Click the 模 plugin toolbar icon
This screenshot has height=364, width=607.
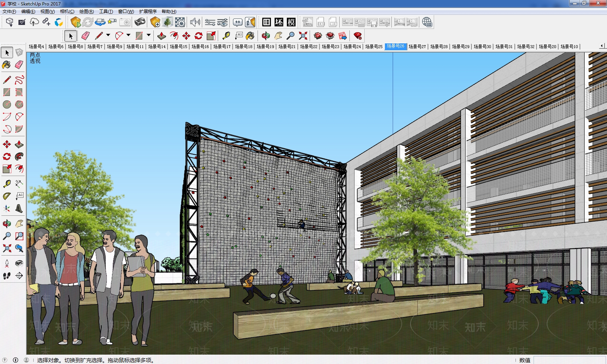[291, 22]
